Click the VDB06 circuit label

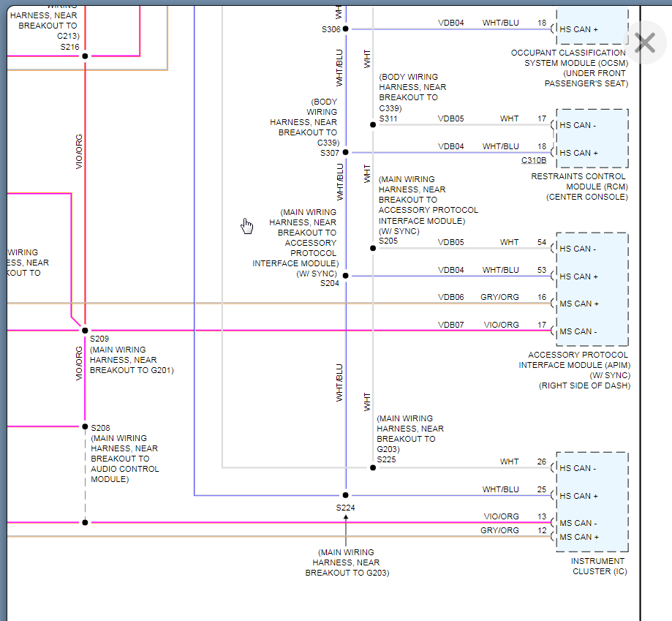(451, 297)
